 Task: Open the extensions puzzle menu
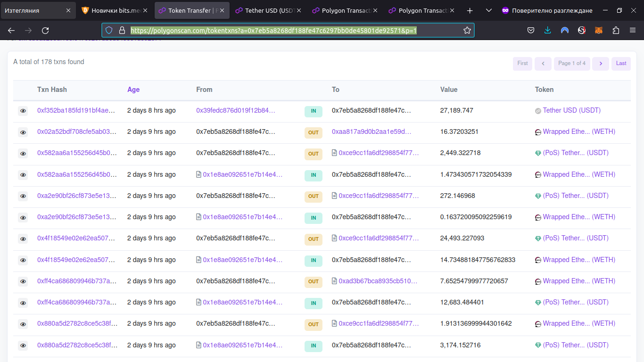coord(616,30)
